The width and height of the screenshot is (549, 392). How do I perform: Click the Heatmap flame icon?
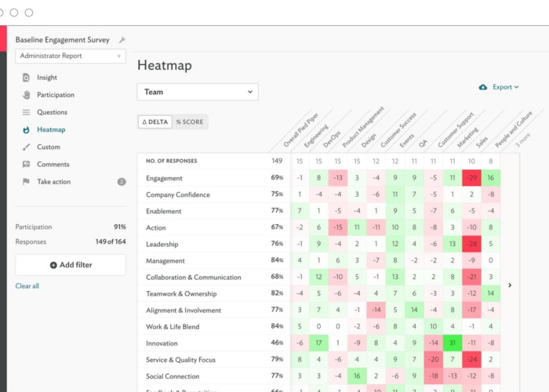[x=26, y=130]
